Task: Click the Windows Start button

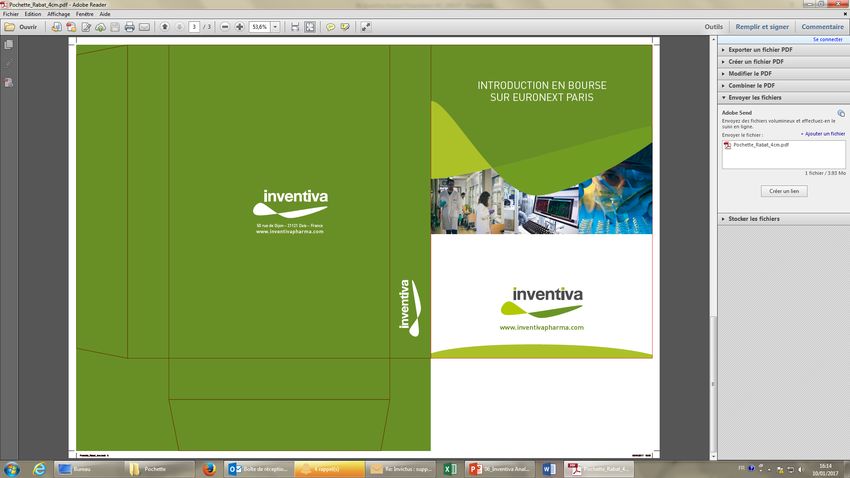Action: [x=12, y=469]
